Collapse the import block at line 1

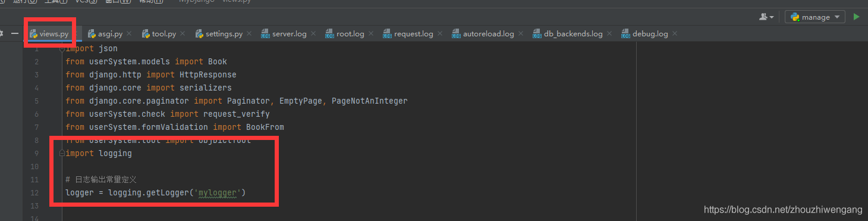click(62, 49)
